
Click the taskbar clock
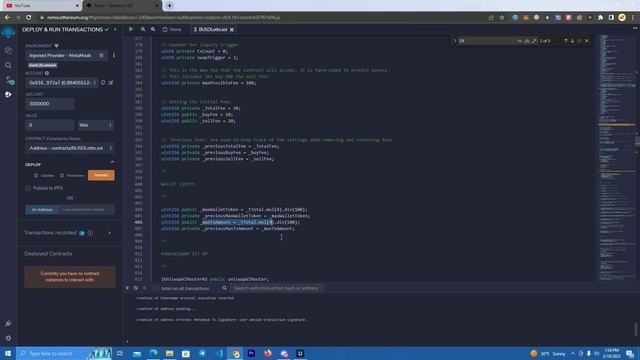click(x=611, y=353)
